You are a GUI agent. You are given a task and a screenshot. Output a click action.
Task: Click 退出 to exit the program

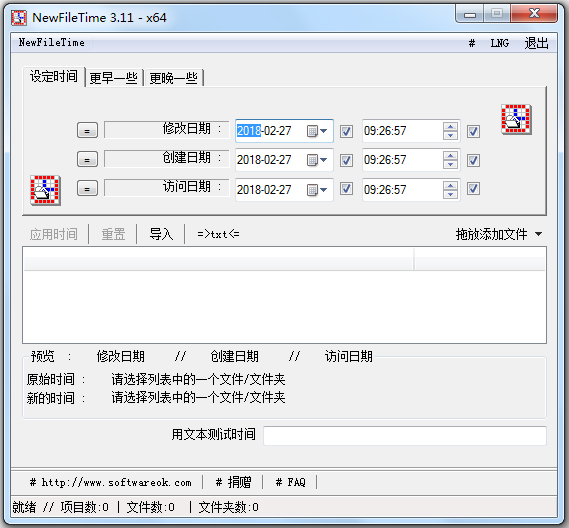click(536, 44)
